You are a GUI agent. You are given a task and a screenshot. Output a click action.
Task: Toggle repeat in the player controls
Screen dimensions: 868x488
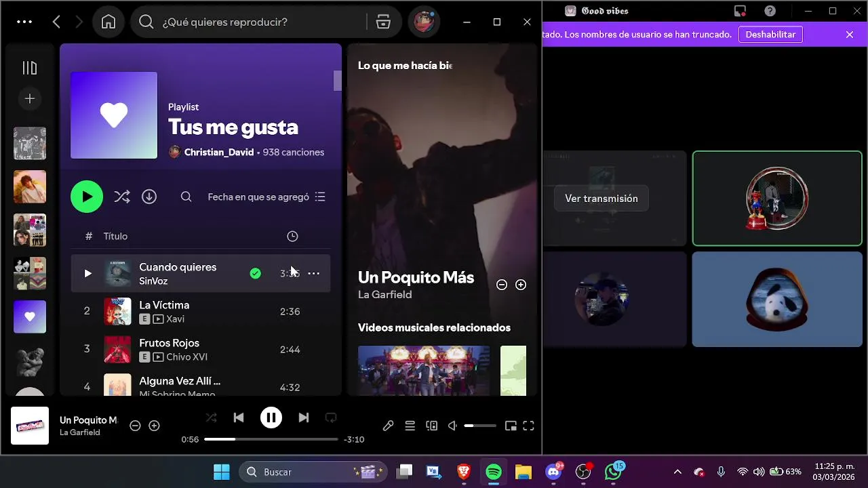pyautogui.click(x=331, y=418)
